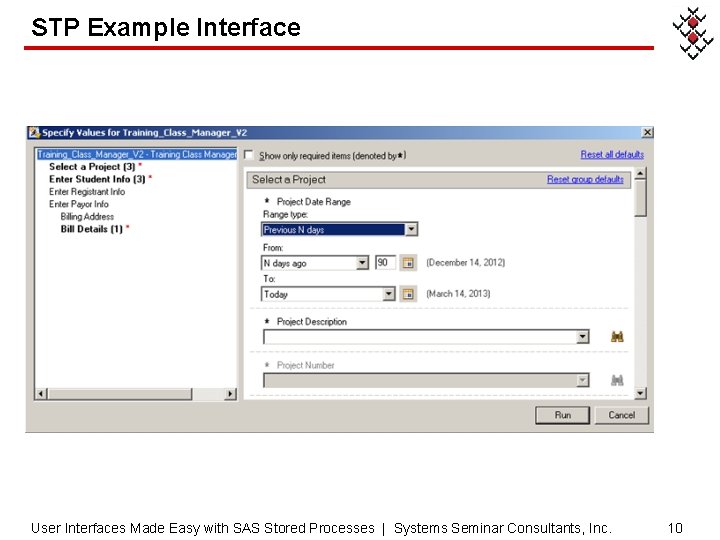Click the tree panel scroll left arrow

coord(41,394)
